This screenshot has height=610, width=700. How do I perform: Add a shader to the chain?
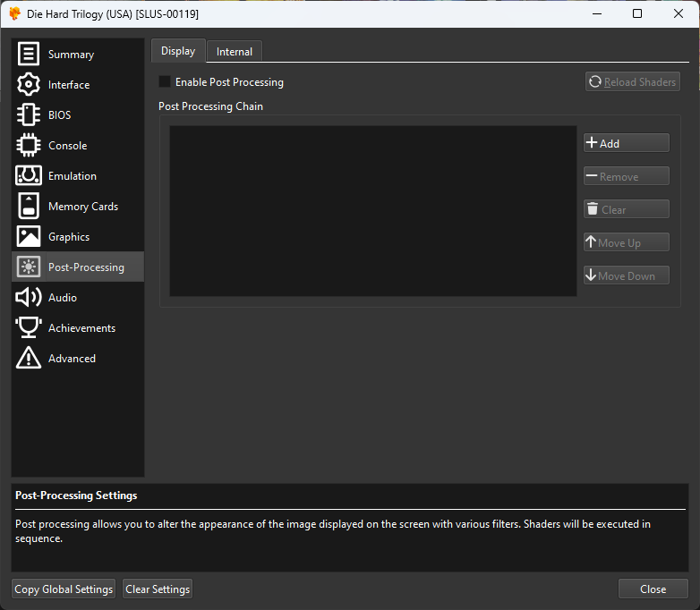coord(627,143)
